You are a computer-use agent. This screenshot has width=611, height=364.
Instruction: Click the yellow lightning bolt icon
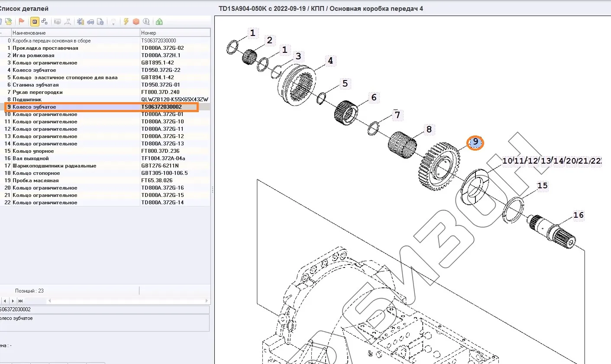click(x=126, y=22)
